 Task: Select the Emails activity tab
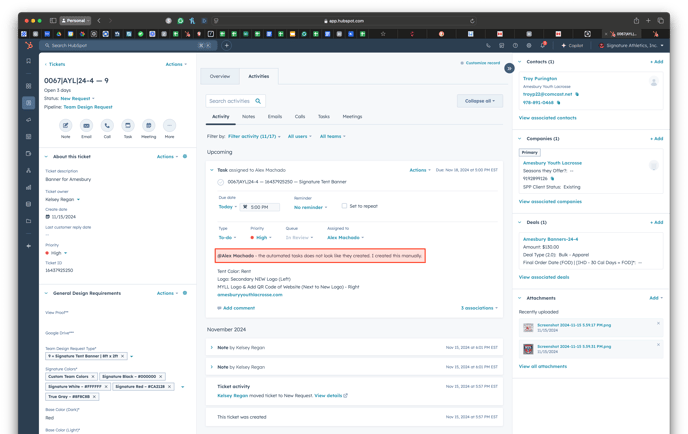click(274, 116)
